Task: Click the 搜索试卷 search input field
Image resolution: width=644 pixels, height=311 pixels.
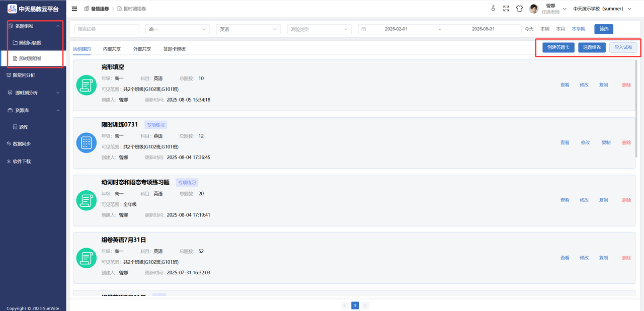Action: pyautogui.click(x=107, y=29)
